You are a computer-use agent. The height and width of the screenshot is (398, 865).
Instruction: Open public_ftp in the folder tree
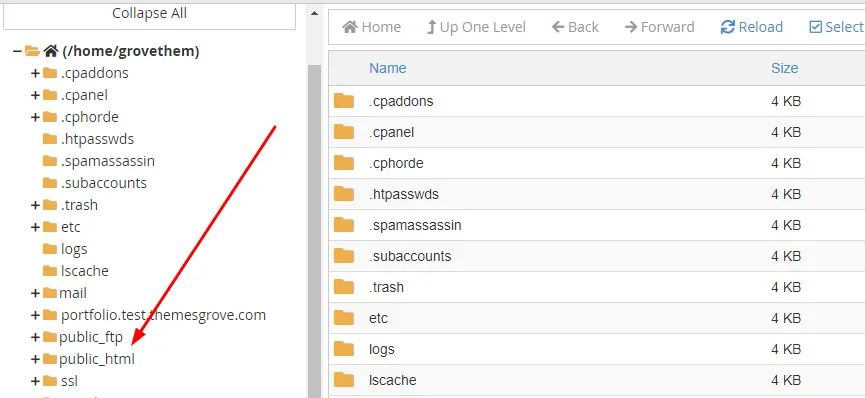(x=91, y=337)
